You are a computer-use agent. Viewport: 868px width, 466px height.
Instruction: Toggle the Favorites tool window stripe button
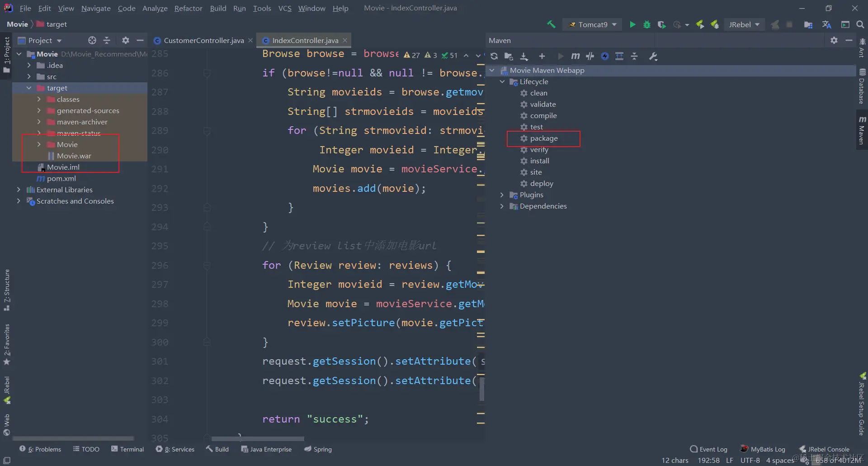coord(7,344)
